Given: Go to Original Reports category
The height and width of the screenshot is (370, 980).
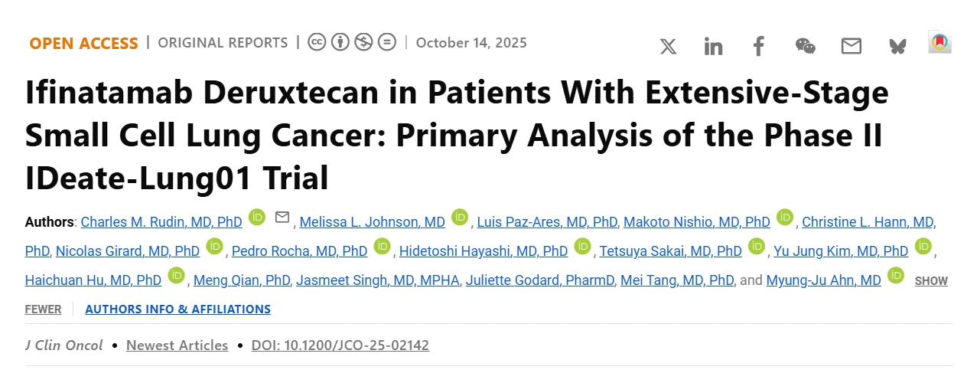Looking at the screenshot, I should [x=223, y=43].
